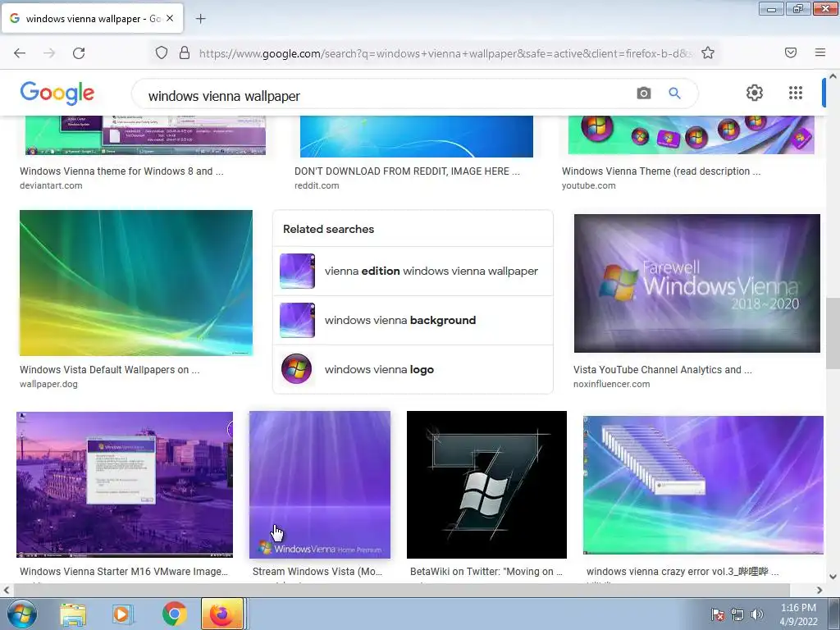This screenshot has width=840, height=630.
Task: Click the address bar URL
Action: (x=445, y=53)
